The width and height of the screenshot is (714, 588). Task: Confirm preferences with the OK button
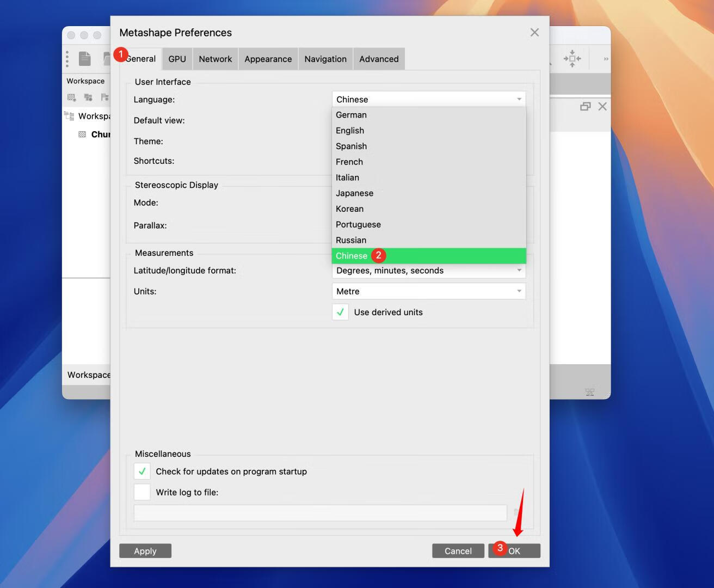point(514,551)
